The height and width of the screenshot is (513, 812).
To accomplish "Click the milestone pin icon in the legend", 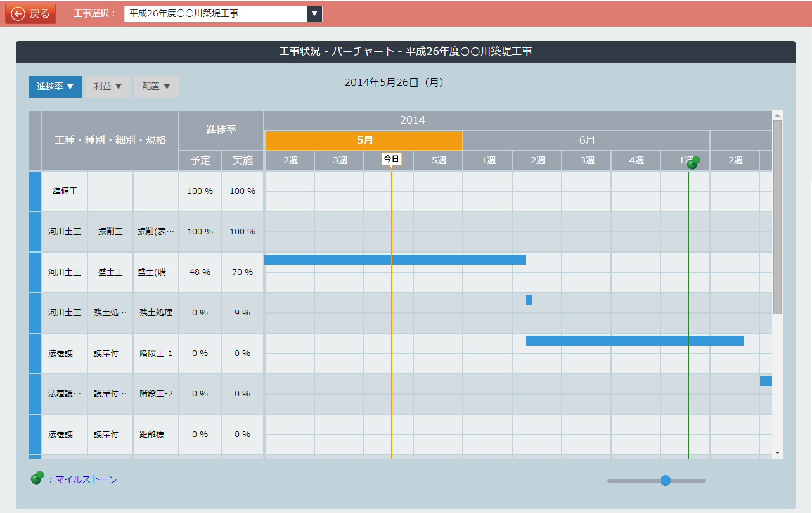I will 37,478.
